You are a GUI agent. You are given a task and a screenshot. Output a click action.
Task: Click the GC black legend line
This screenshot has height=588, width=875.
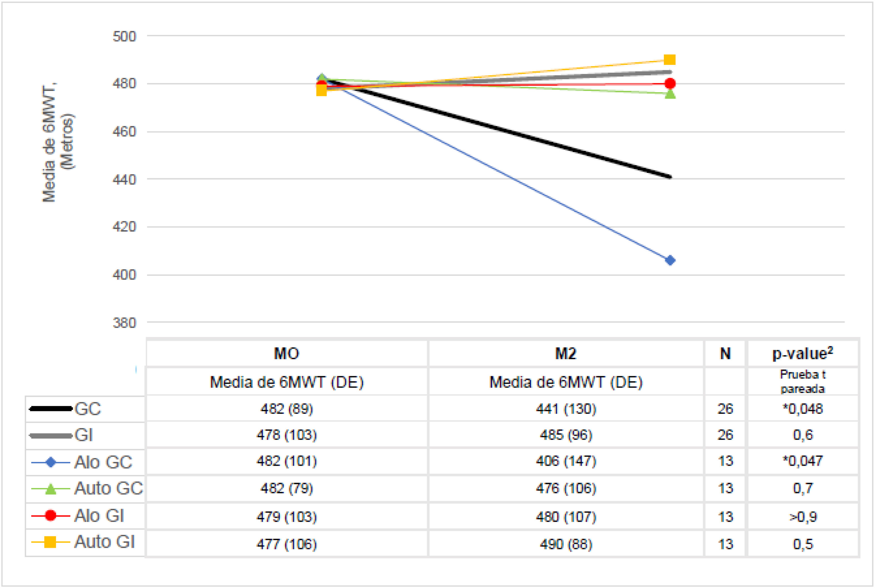coord(51,409)
